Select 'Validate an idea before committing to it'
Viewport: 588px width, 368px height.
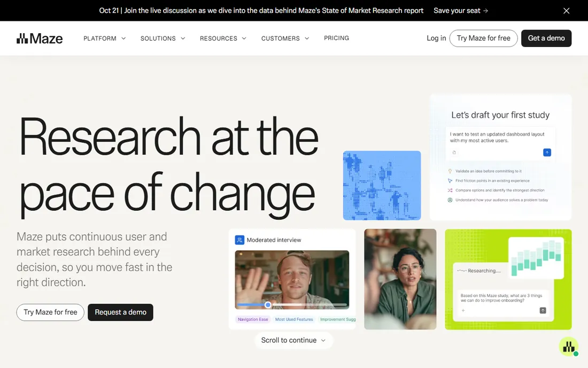[488, 171]
